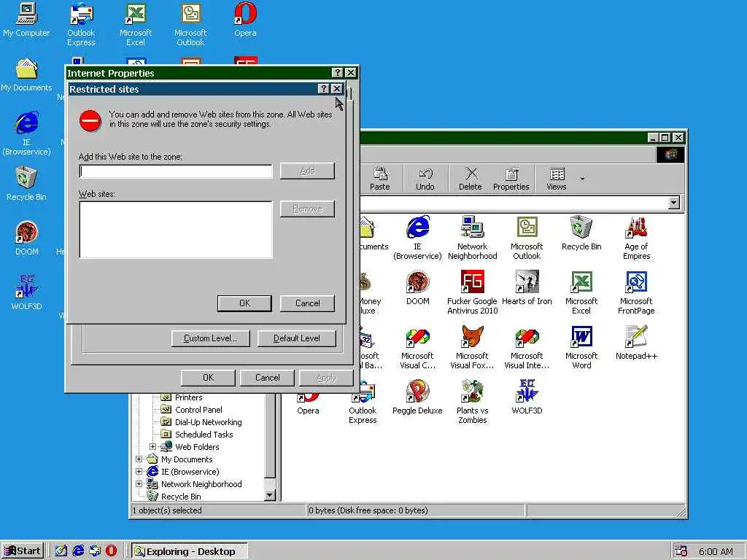Click Exploring - Desktop taskbar button
Viewport: 747px width, 560px height.
pyautogui.click(x=189, y=551)
